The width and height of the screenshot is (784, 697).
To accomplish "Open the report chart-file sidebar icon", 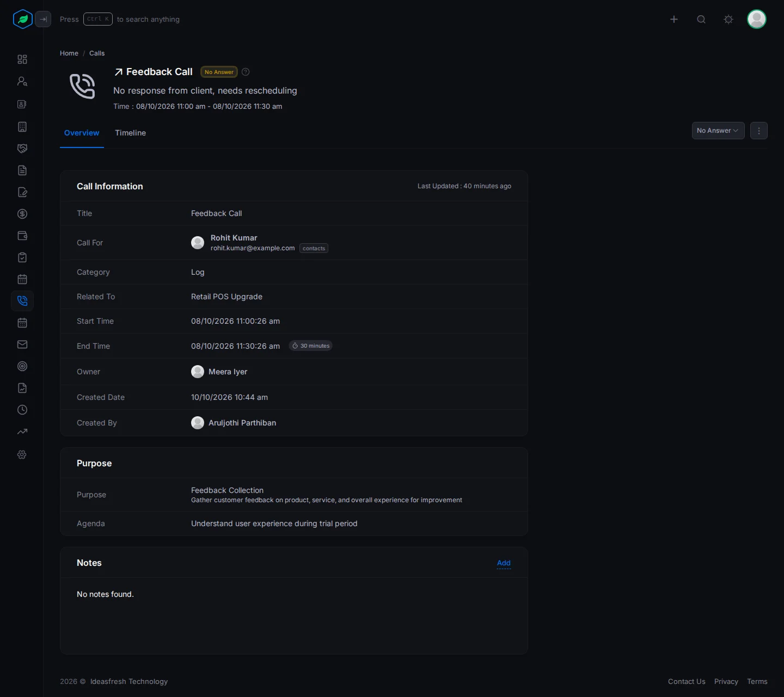I will [22, 388].
